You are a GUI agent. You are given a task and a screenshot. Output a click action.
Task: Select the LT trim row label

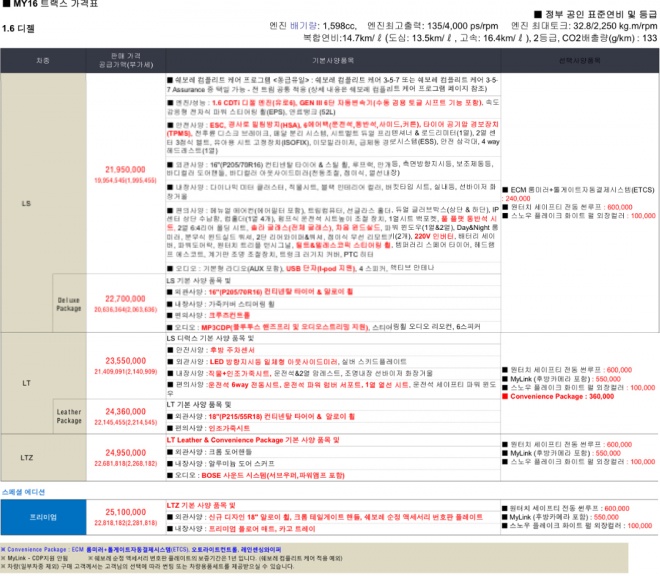[x=26, y=383]
